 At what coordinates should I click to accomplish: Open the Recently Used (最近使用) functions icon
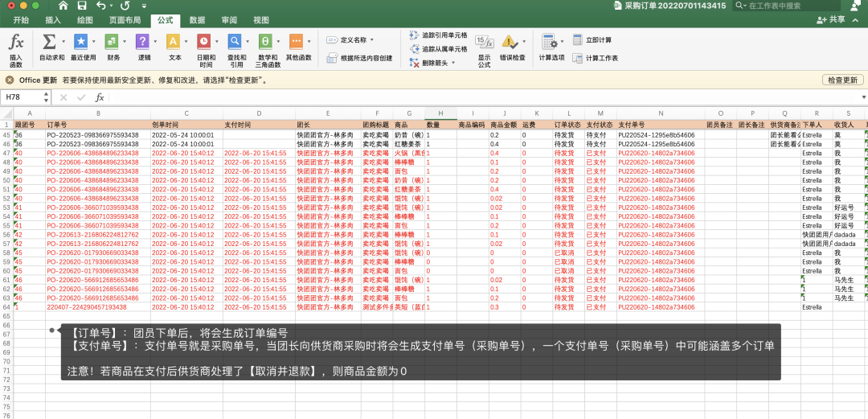[x=82, y=42]
